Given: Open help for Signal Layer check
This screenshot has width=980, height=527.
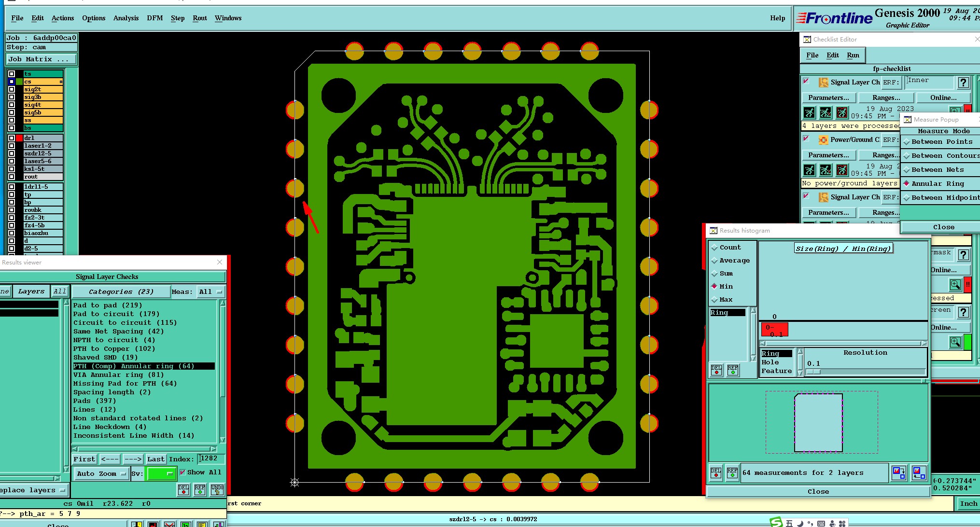Looking at the screenshot, I should coord(963,83).
